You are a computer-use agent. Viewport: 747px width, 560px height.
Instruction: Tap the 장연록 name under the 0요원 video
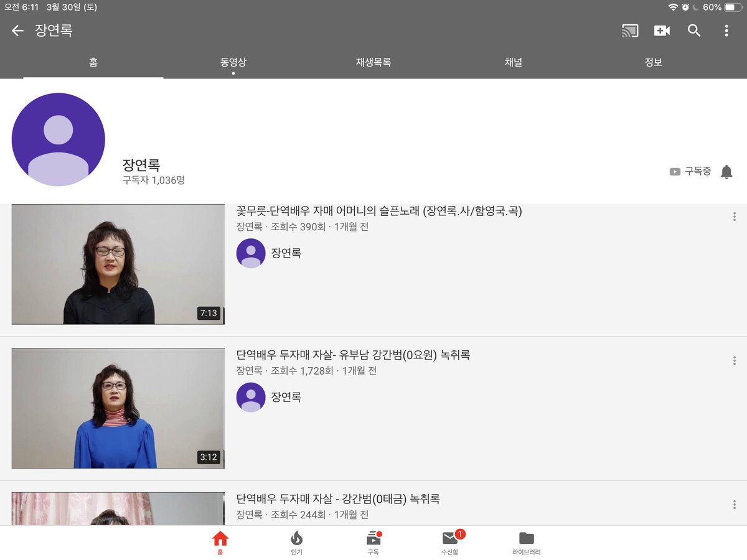click(286, 397)
